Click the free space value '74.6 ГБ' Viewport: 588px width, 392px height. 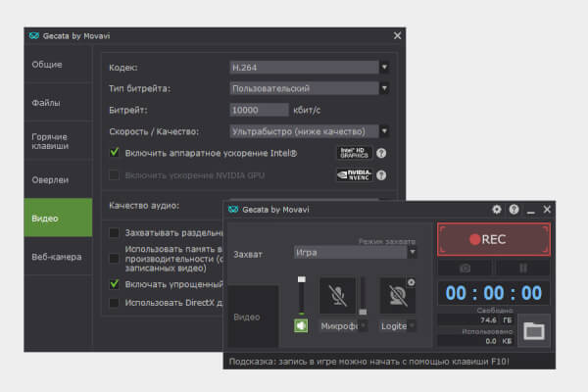[x=496, y=320]
